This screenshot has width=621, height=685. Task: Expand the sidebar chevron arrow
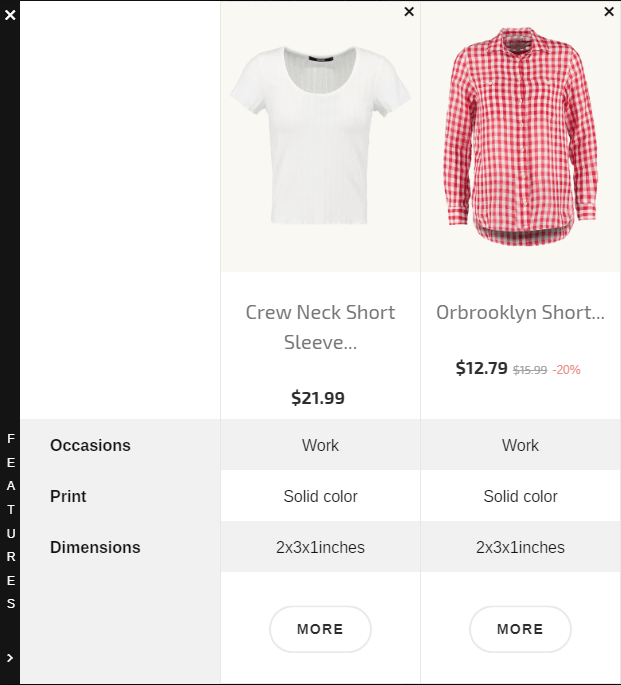coord(10,657)
